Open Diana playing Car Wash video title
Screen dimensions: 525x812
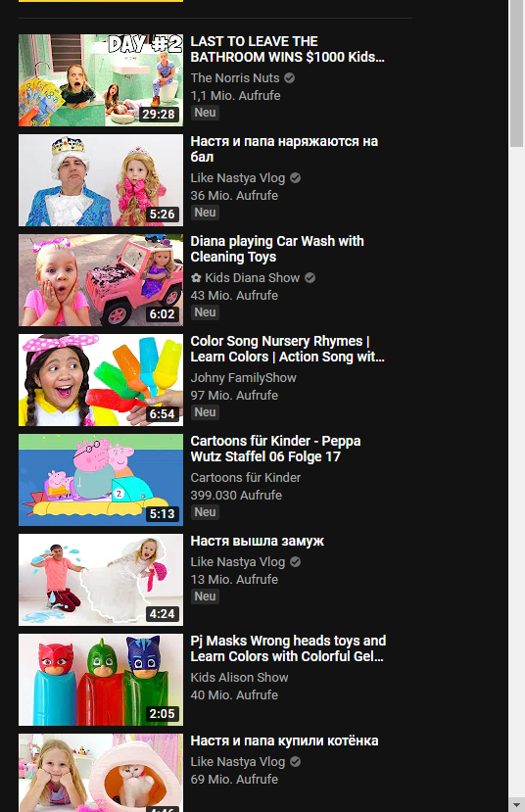pos(277,249)
